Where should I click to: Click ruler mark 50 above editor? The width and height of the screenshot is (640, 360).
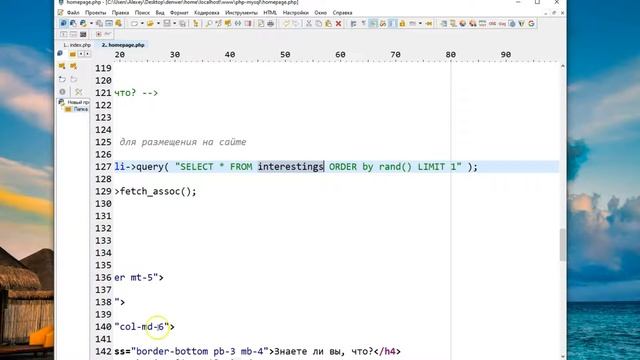pyautogui.click(x=285, y=55)
